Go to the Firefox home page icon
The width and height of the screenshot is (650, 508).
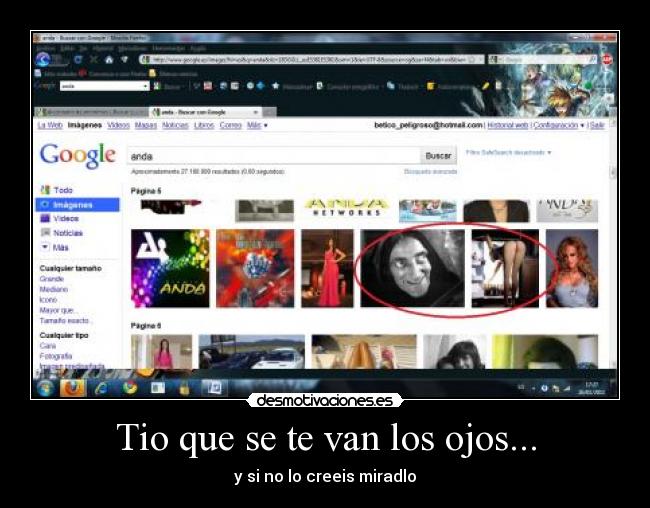[109, 60]
